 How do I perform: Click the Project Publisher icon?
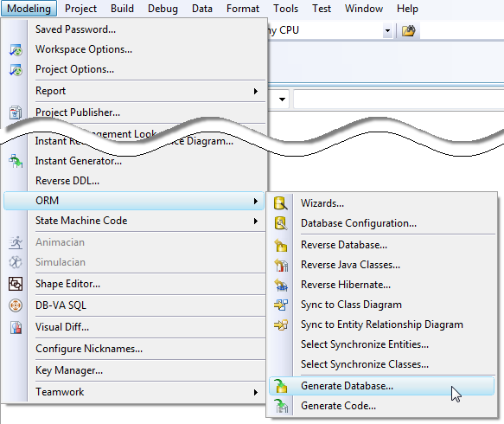pos(16,112)
